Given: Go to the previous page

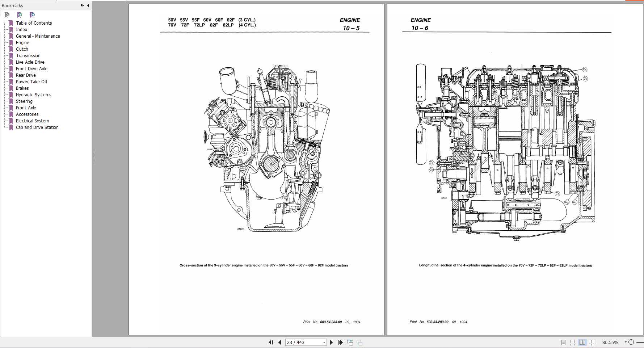Looking at the screenshot, I should [x=279, y=342].
